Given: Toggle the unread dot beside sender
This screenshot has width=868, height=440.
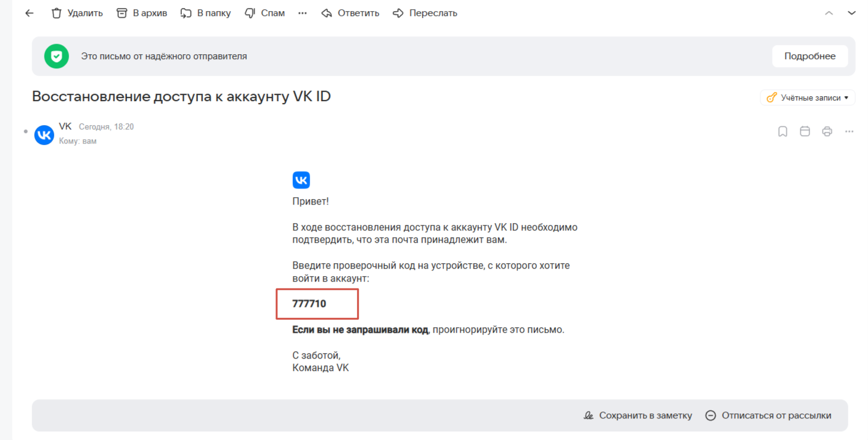Looking at the screenshot, I should pos(25,131).
